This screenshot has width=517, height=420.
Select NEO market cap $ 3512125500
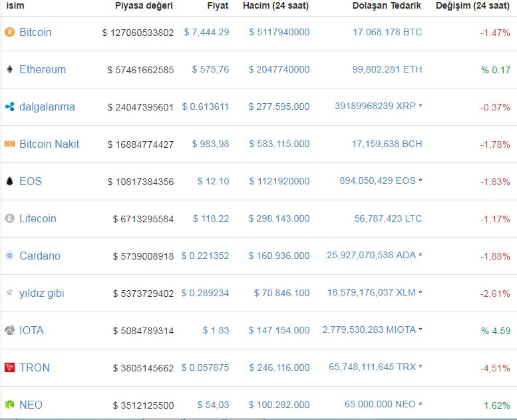pyautogui.click(x=143, y=405)
